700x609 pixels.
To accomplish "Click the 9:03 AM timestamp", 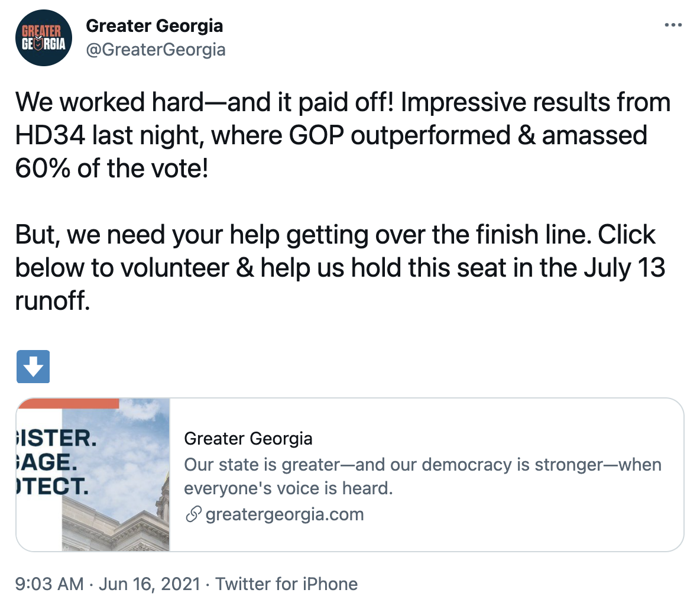I will (49, 584).
